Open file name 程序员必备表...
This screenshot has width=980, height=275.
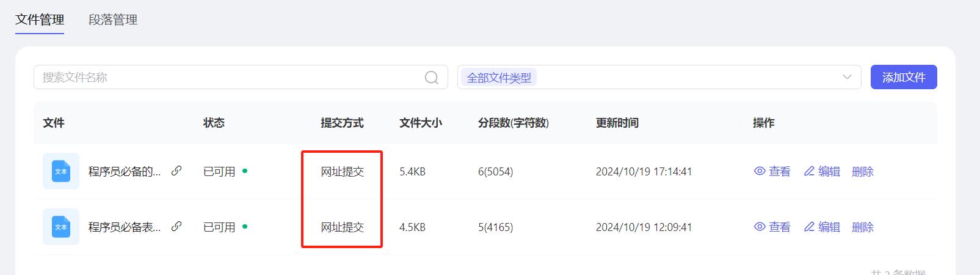125,227
